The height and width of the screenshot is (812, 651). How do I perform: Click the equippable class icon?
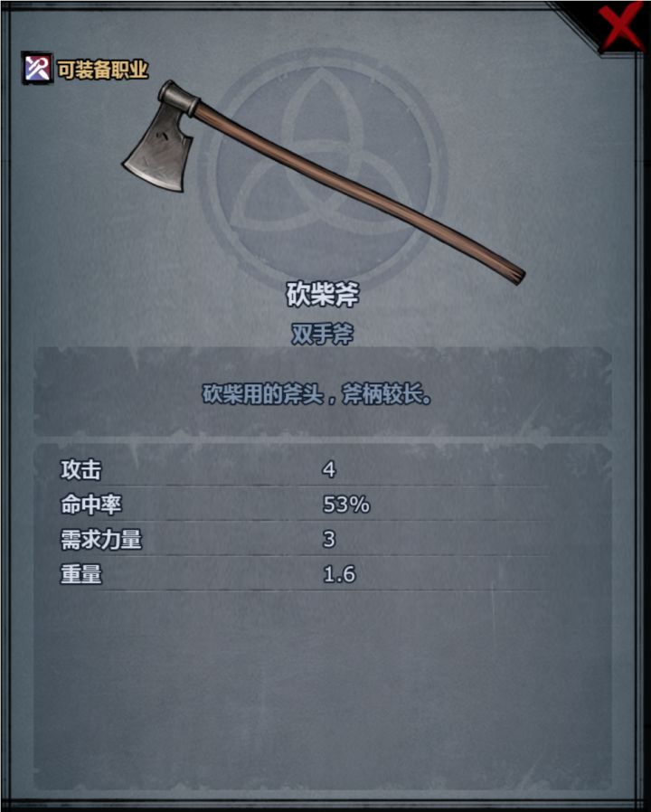tap(36, 68)
